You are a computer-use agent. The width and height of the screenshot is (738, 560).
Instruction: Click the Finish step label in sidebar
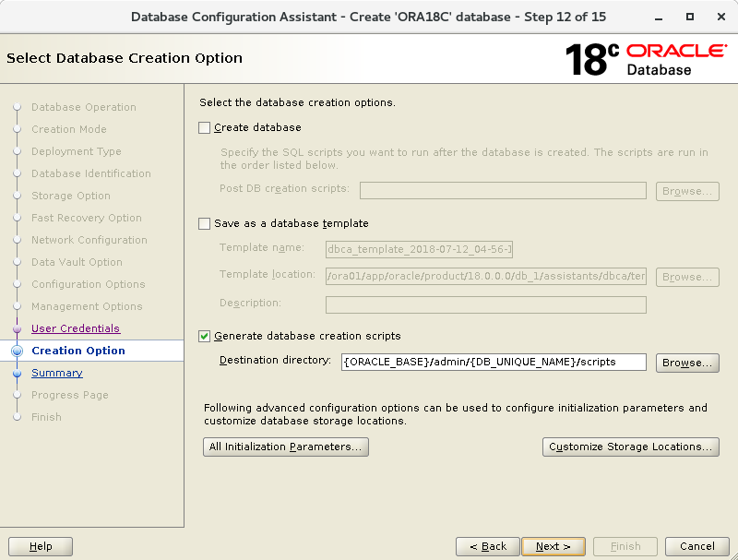[46, 417]
